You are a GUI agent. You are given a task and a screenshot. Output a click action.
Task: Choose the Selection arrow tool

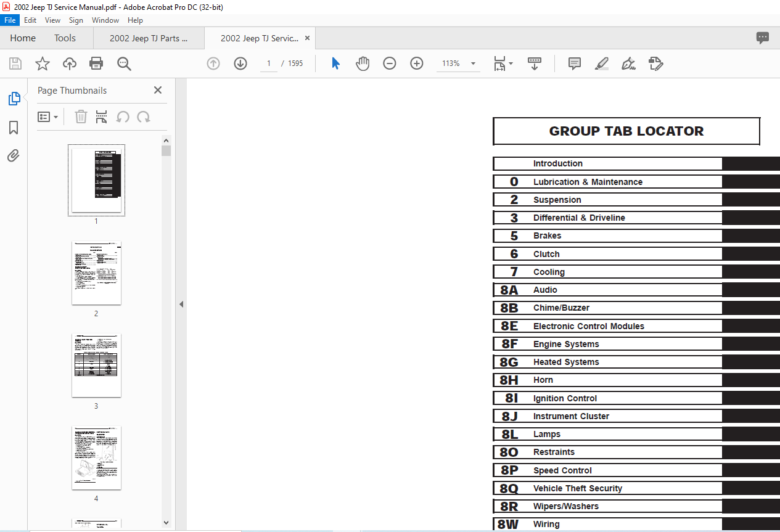[x=335, y=63]
